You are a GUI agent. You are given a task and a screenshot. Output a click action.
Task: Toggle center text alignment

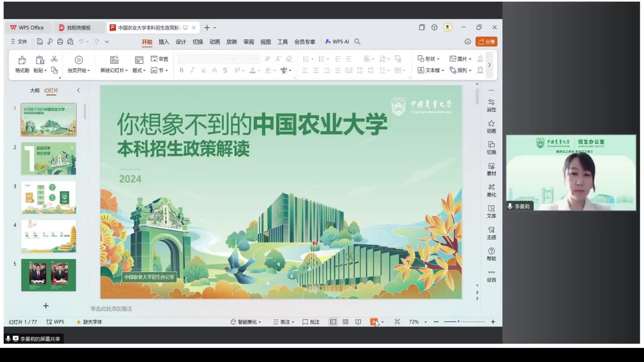point(316,70)
